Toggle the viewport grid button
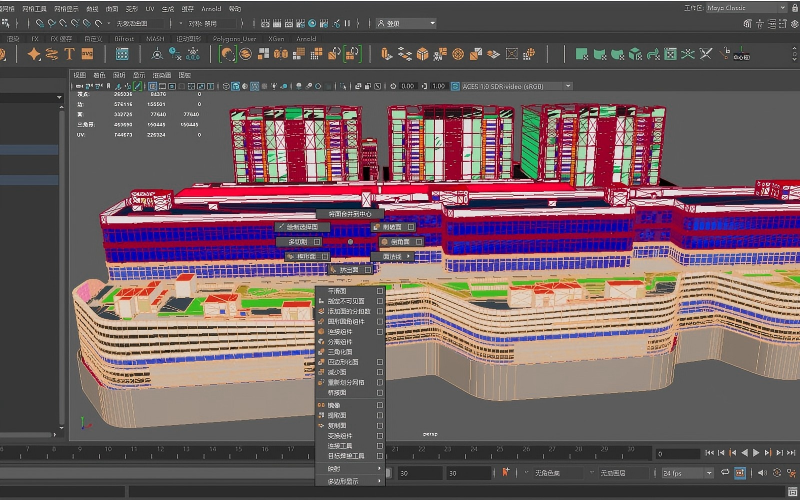This screenshot has width=800, height=500. (152, 86)
